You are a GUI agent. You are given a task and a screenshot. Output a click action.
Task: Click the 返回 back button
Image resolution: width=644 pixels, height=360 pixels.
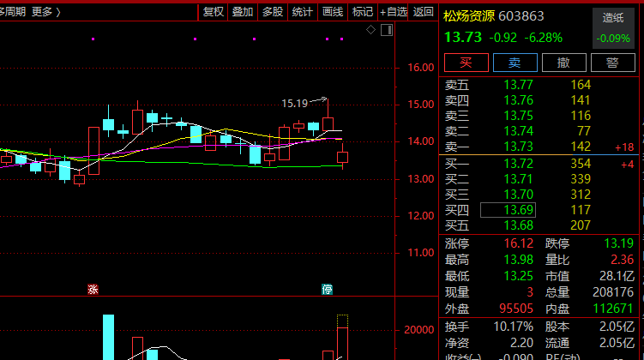(423, 11)
